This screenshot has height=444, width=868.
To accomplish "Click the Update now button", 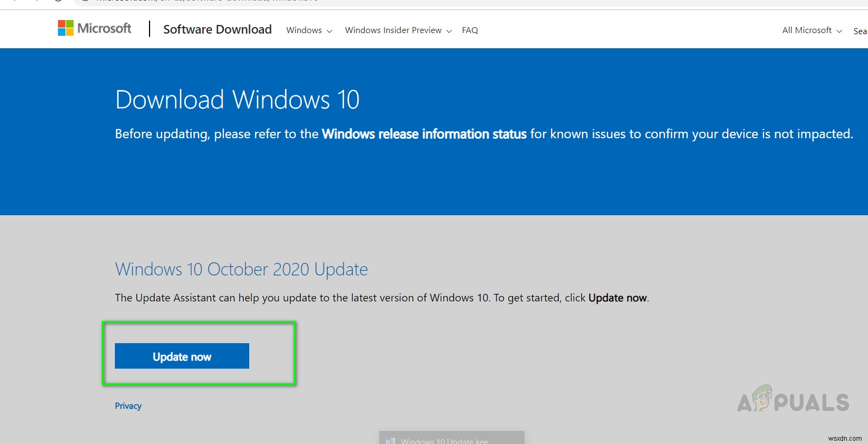I will (182, 356).
